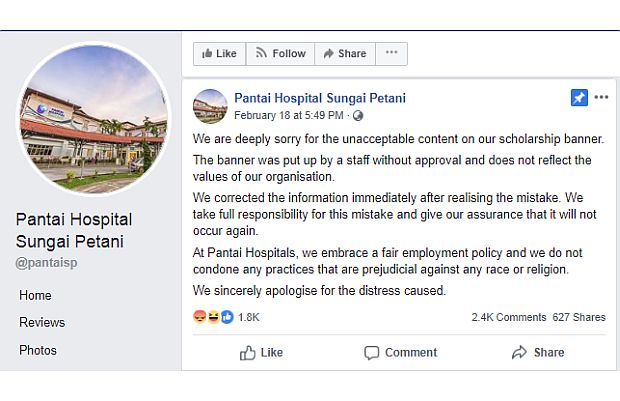Click the Comment speech bubble button

(x=400, y=352)
